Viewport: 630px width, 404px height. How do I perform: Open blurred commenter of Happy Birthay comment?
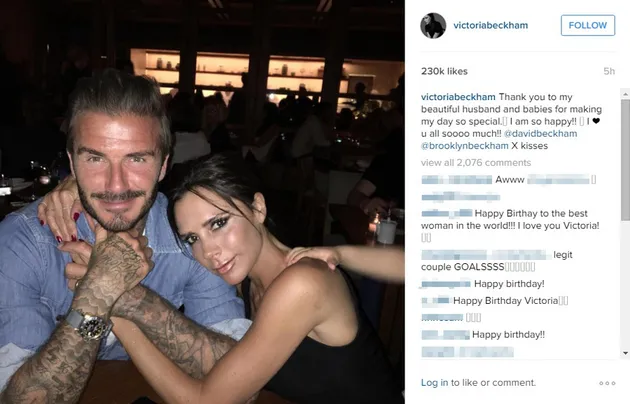tap(447, 213)
